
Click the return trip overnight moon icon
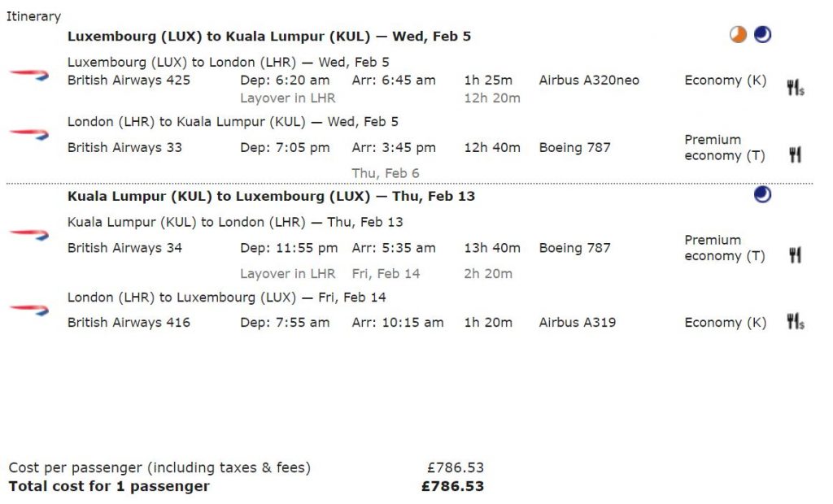tap(762, 195)
